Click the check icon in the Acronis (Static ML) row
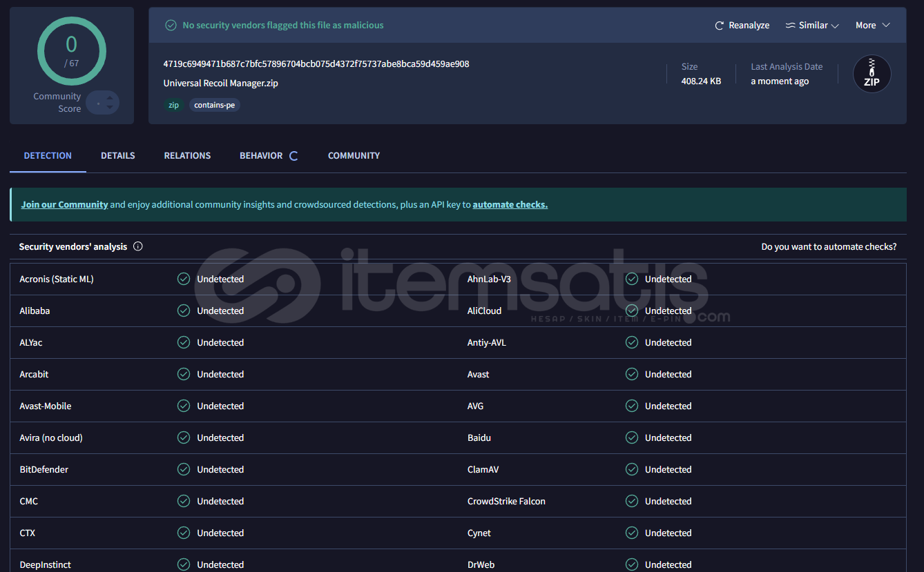Image resolution: width=924 pixels, height=572 pixels. (x=184, y=279)
